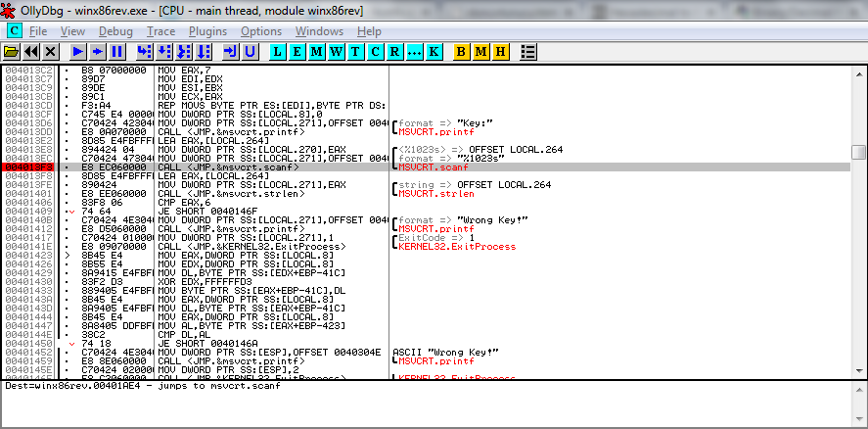Open Memory map with cyan M icon
The image size is (868, 429).
click(x=317, y=52)
